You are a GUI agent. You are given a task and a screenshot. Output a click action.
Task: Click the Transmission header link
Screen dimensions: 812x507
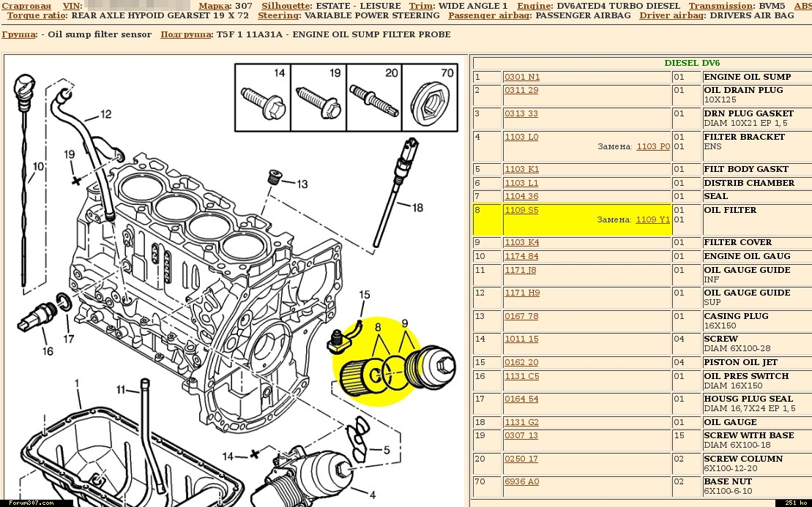tap(721, 6)
